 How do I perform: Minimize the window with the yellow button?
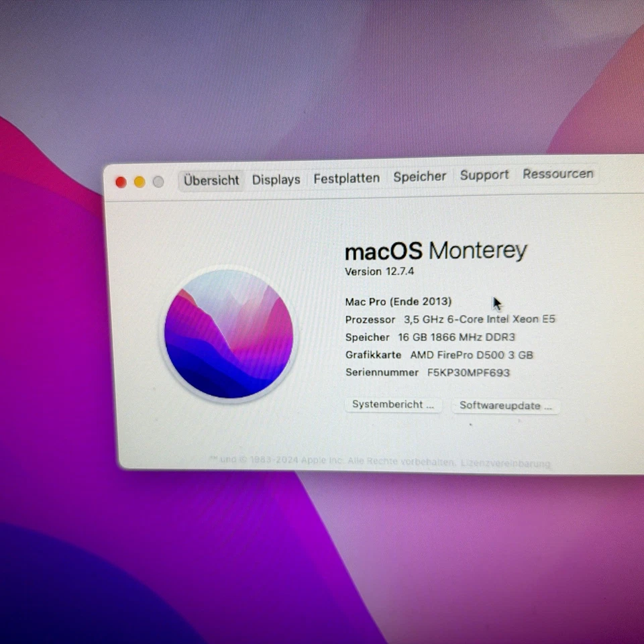tap(140, 182)
